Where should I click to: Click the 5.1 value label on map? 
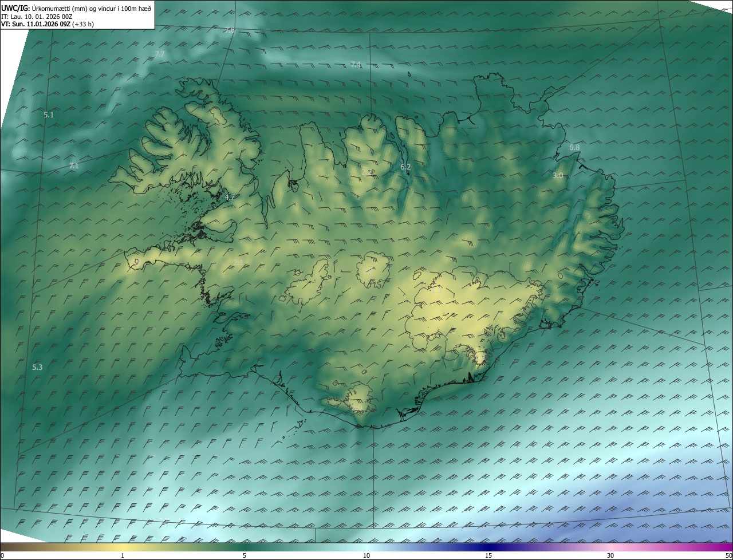tap(49, 115)
